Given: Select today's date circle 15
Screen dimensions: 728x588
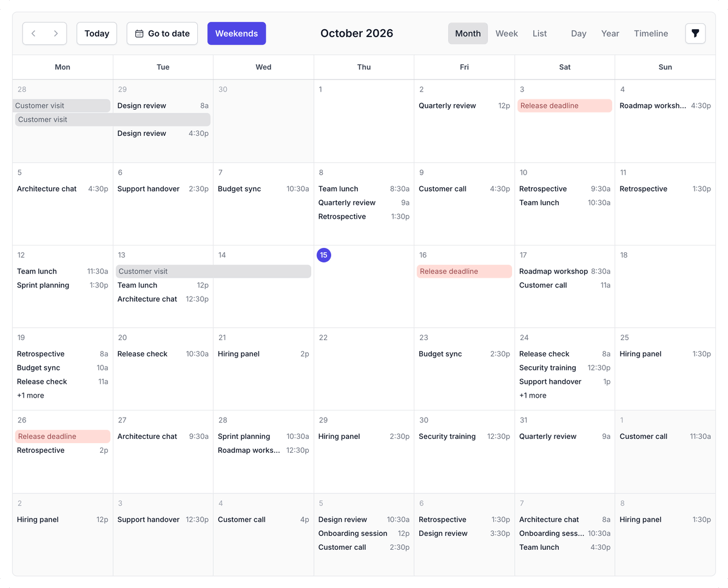Looking at the screenshot, I should [x=324, y=255].
